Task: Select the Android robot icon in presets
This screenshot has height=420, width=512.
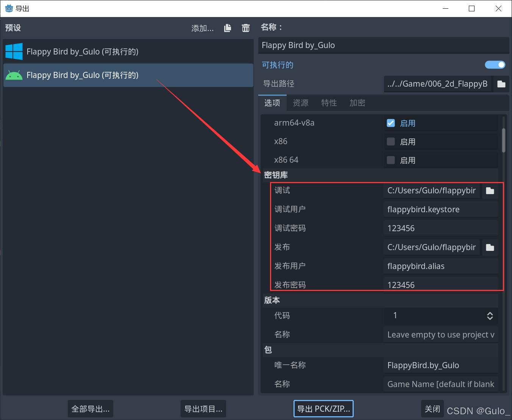Action: click(x=14, y=75)
